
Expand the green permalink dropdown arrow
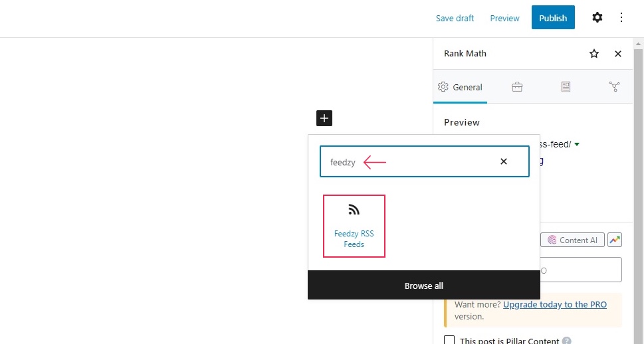click(577, 145)
